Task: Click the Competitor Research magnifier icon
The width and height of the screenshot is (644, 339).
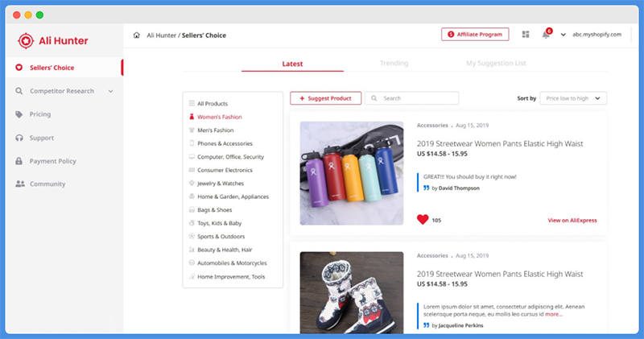Action: pos(19,91)
